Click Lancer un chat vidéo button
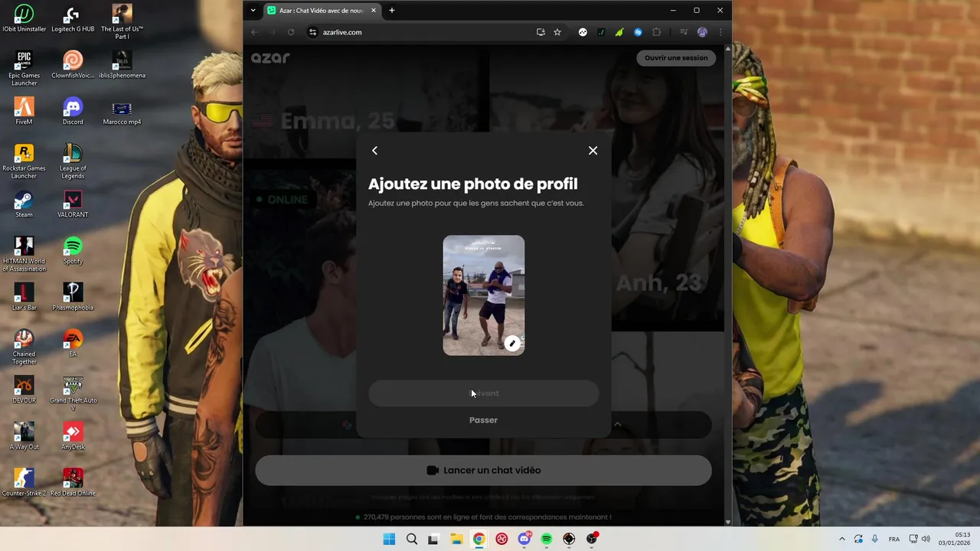The width and height of the screenshot is (980, 551). (483, 471)
